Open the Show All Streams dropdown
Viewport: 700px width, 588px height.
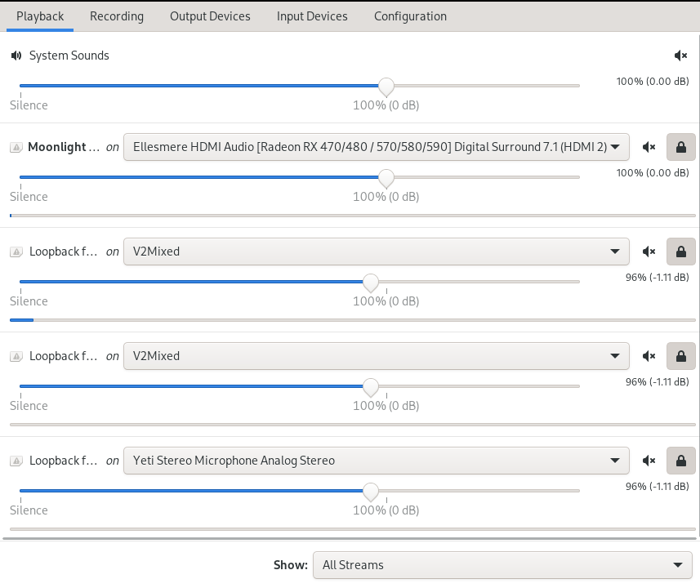[502, 565]
